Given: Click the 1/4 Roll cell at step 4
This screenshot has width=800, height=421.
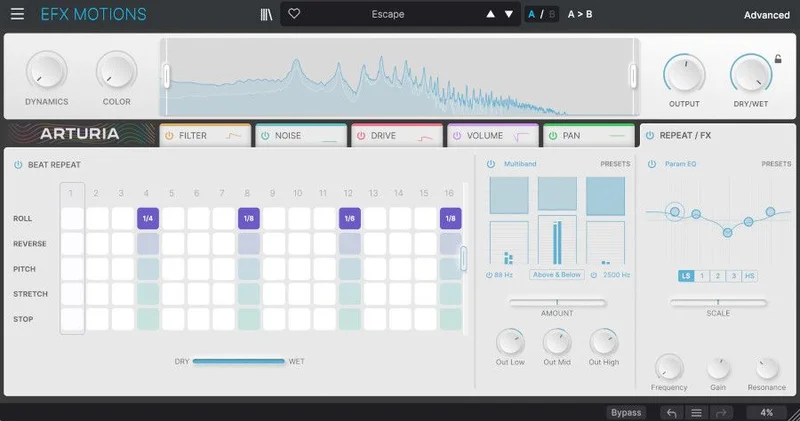Looking at the screenshot, I should pyautogui.click(x=148, y=218).
